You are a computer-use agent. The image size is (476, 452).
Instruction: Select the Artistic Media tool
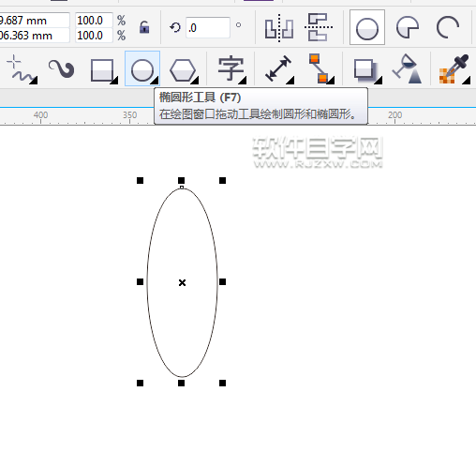[62, 68]
